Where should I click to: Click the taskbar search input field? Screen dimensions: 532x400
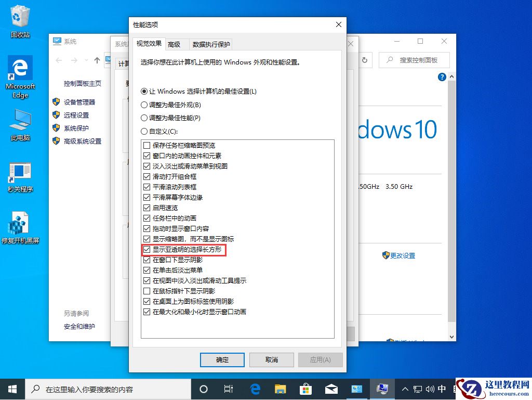point(104,389)
